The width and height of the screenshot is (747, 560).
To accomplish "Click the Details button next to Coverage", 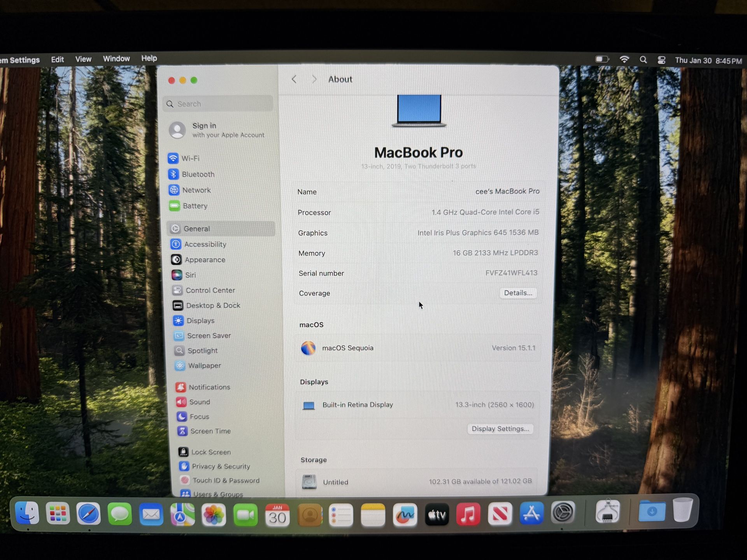I will (518, 293).
